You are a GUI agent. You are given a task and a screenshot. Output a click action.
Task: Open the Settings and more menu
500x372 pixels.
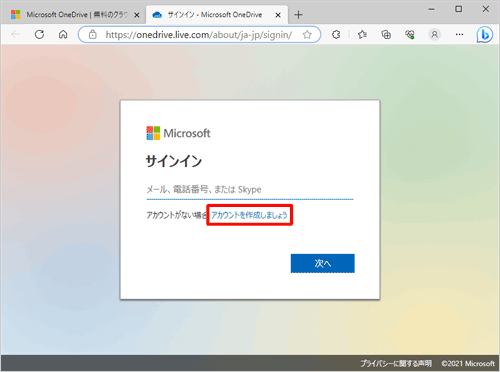pyautogui.click(x=459, y=34)
